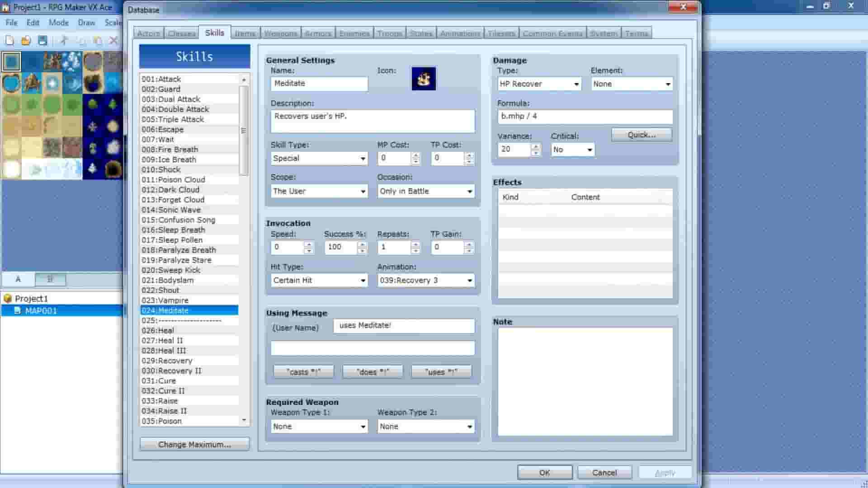Switch to the Items tab in Database
This screenshot has width=868, height=488.
[x=245, y=33]
